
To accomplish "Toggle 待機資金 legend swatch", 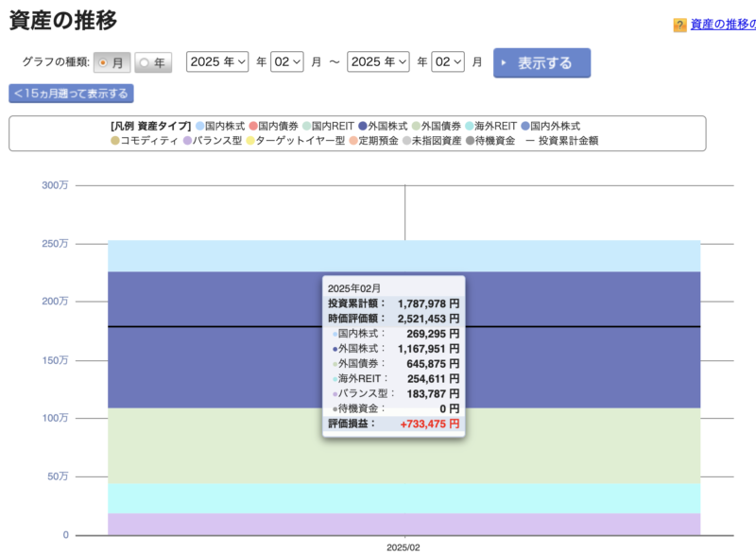I will (x=470, y=141).
